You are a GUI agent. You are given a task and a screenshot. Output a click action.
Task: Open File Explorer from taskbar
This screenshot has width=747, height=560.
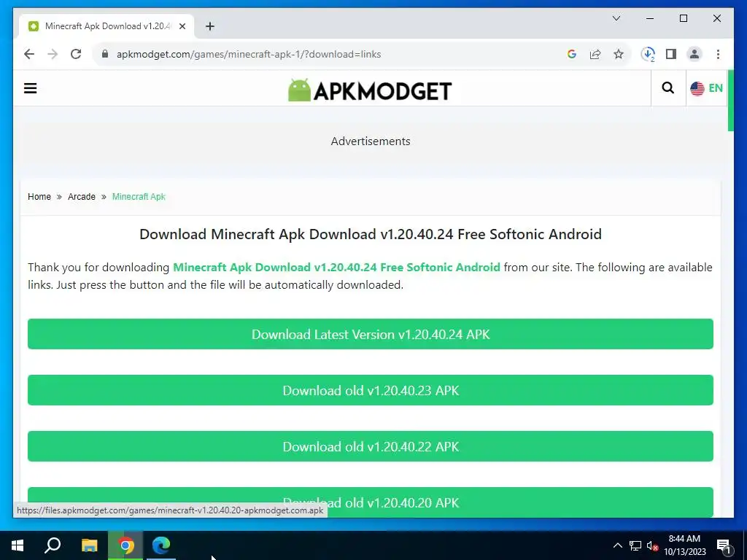pos(89,545)
